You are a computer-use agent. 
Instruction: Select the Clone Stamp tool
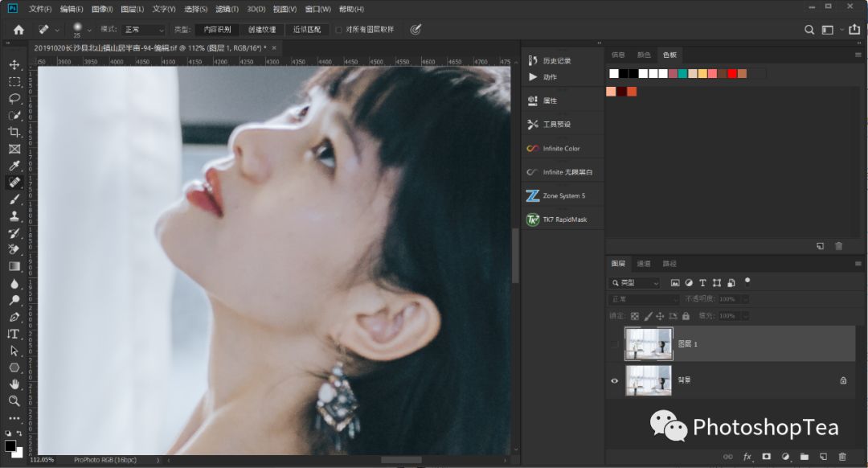(x=14, y=216)
